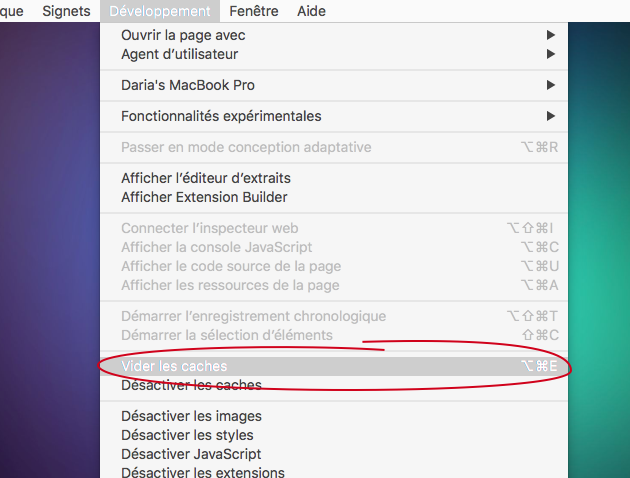Click "Passer en mode conception adaptative"
The width and height of the screenshot is (630, 478).
(246, 147)
